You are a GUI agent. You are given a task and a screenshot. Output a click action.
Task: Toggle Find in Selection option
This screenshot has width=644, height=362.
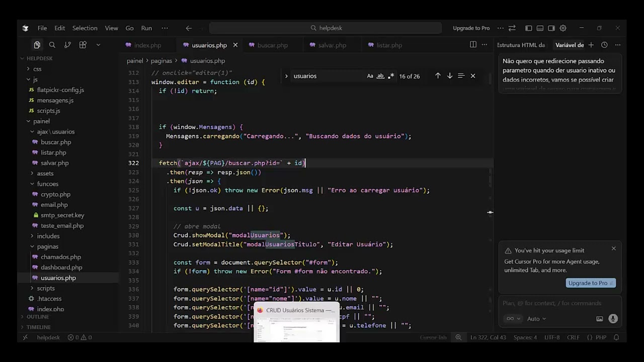[461, 76]
